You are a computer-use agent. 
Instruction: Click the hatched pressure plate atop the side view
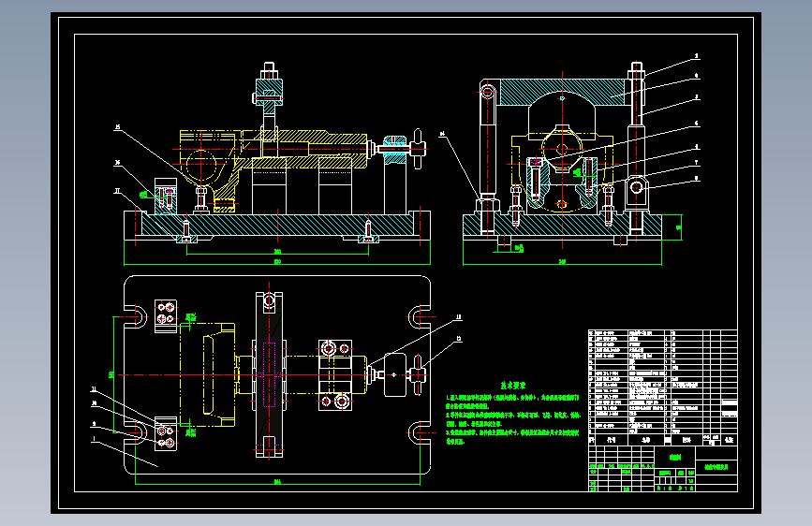pyautogui.click(x=562, y=92)
